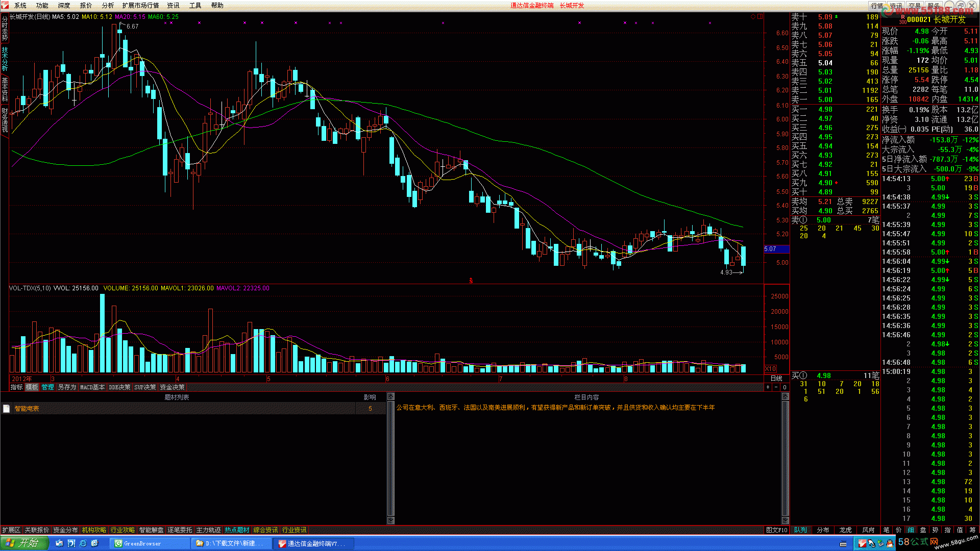Select the SUP决策 template
Image resolution: width=980 pixels, height=551 pixels.
coord(145,387)
